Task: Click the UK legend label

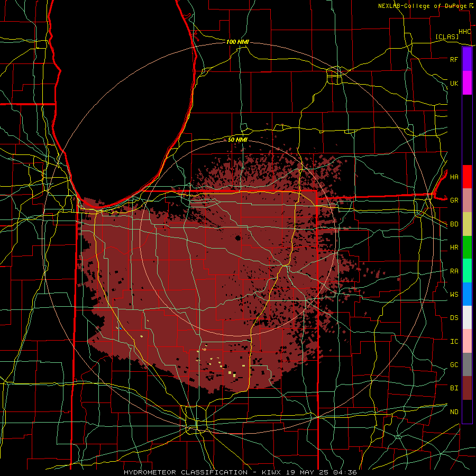Action: tap(454, 83)
